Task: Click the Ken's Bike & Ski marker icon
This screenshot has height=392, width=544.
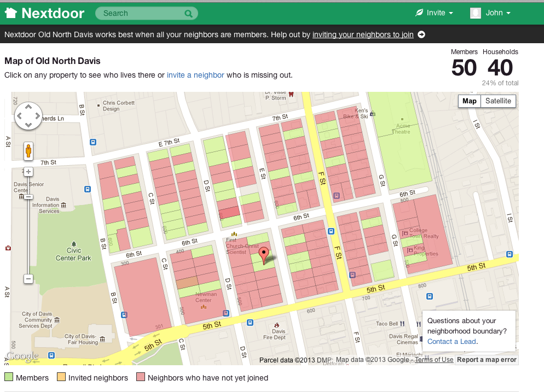Action: point(373,113)
